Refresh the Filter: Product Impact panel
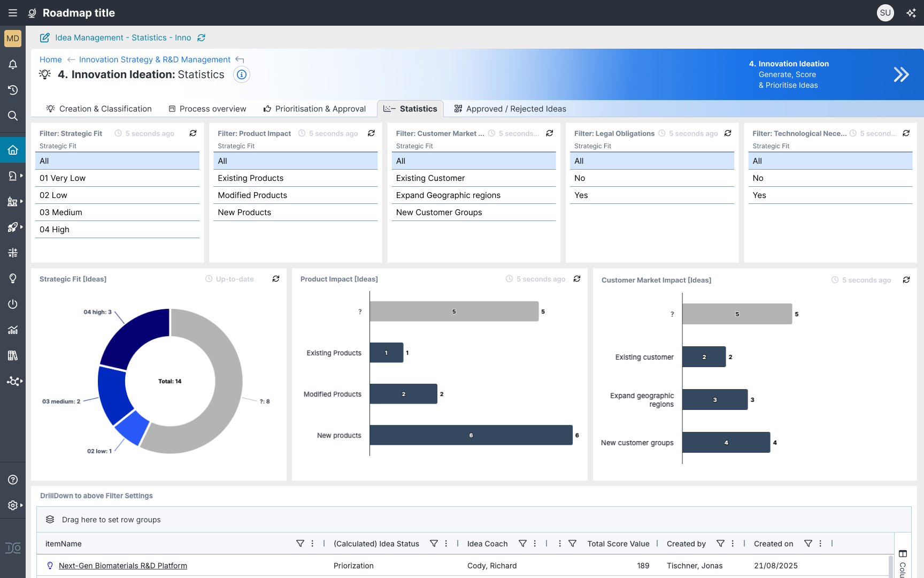Image resolution: width=924 pixels, height=578 pixels. [x=371, y=133]
